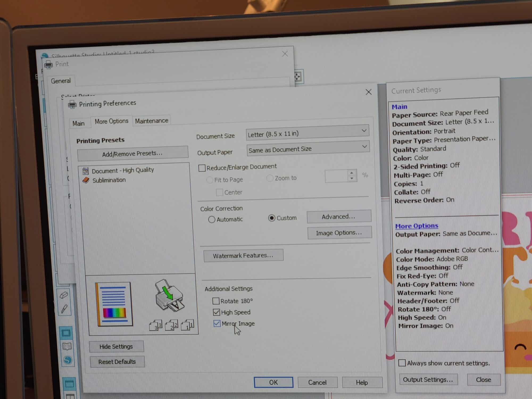Select Automatic color correction radio
Image resolution: width=532 pixels, height=399 pixels.
[211, 219]
